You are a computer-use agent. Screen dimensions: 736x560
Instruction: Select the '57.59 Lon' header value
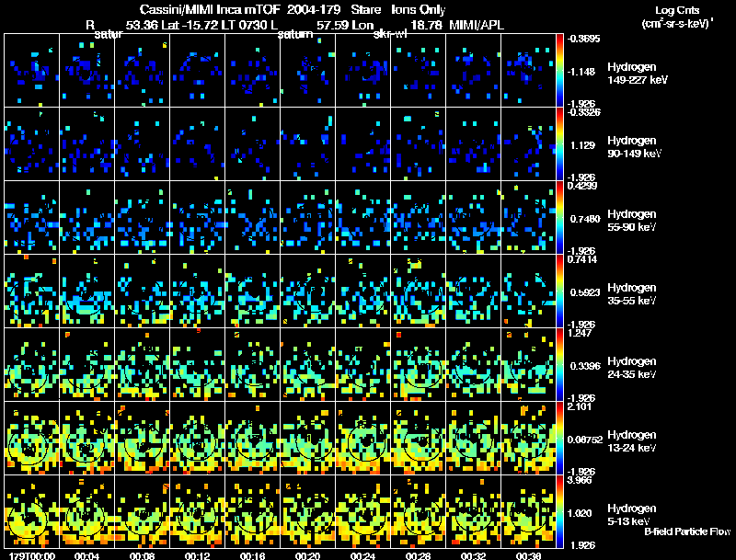(x=345, y=25)
